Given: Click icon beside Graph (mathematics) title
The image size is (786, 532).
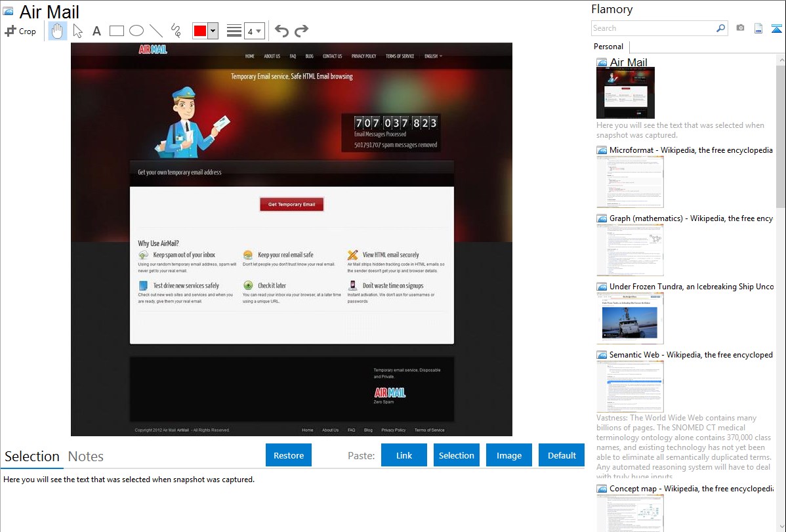Looking at the screenshot, I should point(602,218).
